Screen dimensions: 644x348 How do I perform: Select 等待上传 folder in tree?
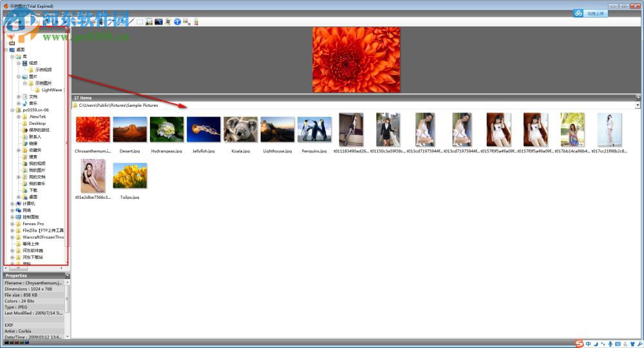pos(31,244)
